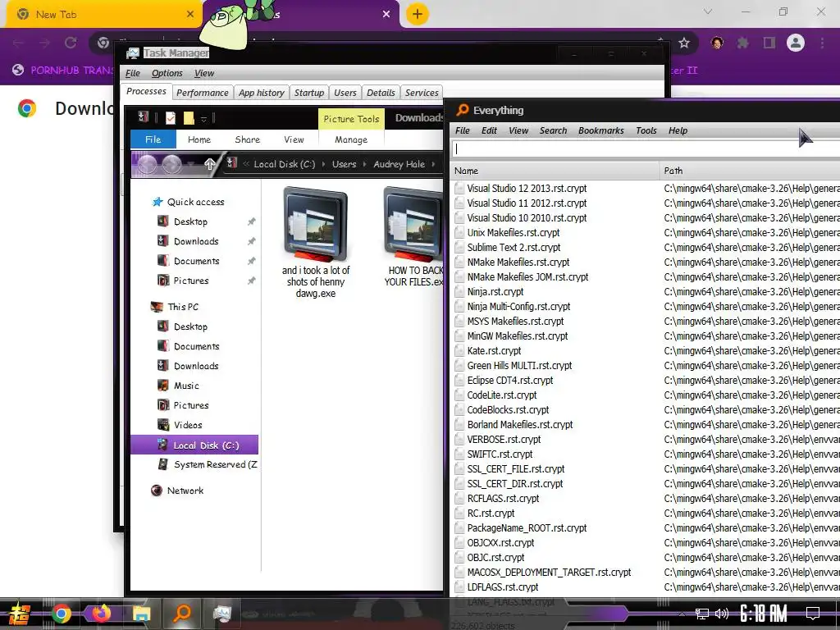Open App history tab in Task Manager
This screenshot has height=630, width=840.
pyautogui.click(x=262, y=93)
